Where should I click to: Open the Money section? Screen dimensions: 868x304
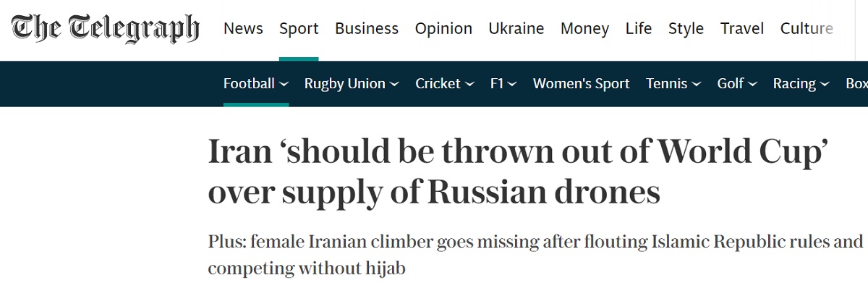[585, 29]
